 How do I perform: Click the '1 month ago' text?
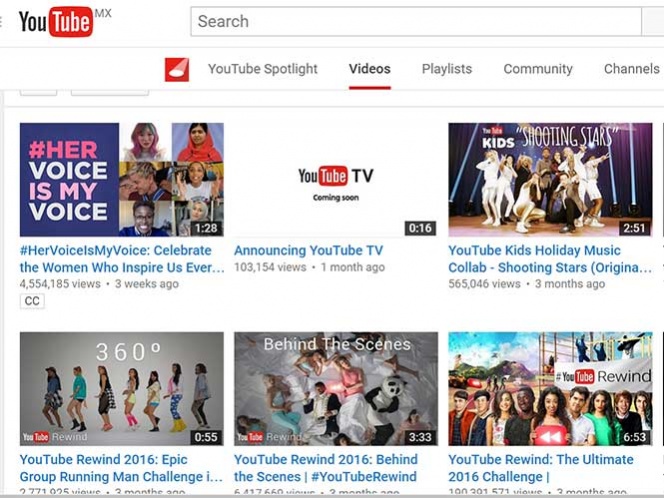[x=353, y=267]
